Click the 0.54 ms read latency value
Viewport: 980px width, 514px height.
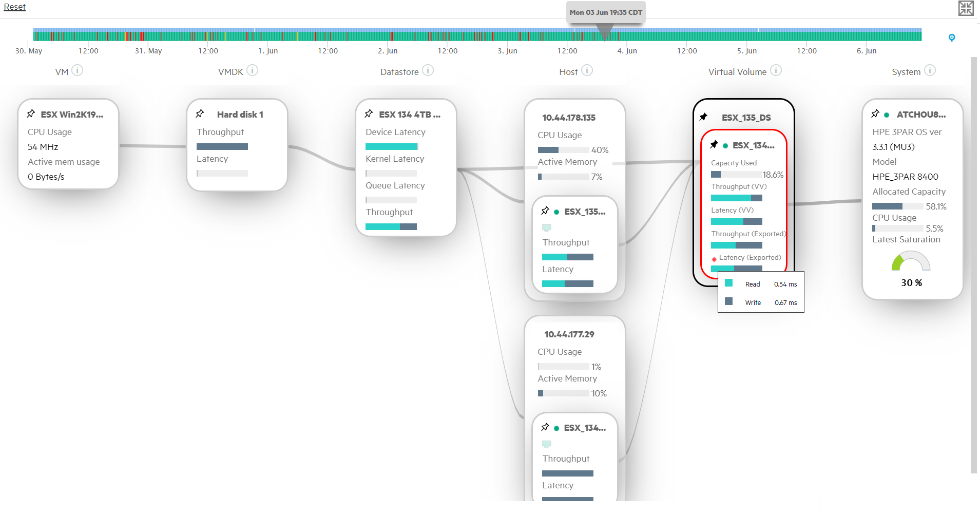click(x=785, y=284)
